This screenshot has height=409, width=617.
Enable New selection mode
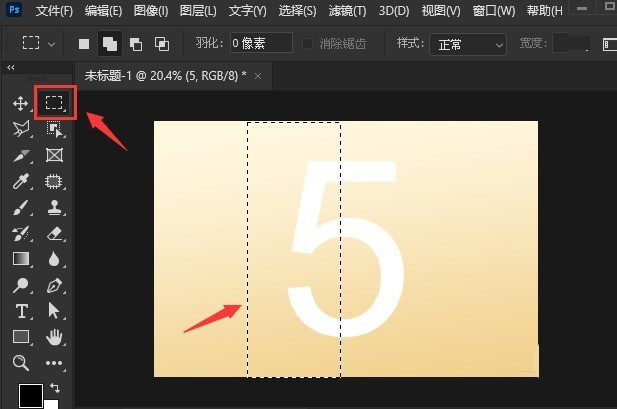pyautogui.click(x=84, y=44)
